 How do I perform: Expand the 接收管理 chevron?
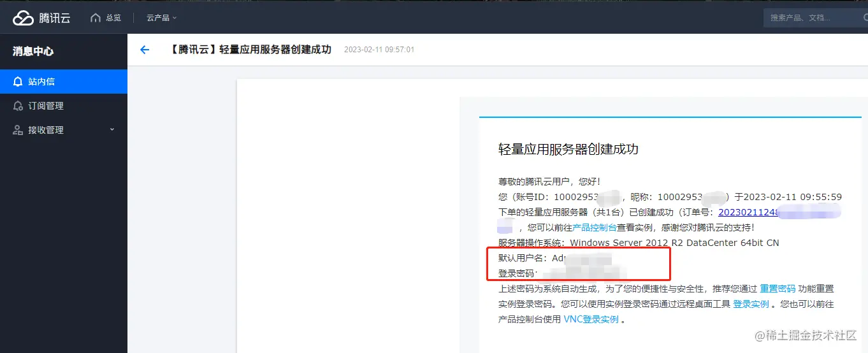pyautogui.click(x=112, y=129)
